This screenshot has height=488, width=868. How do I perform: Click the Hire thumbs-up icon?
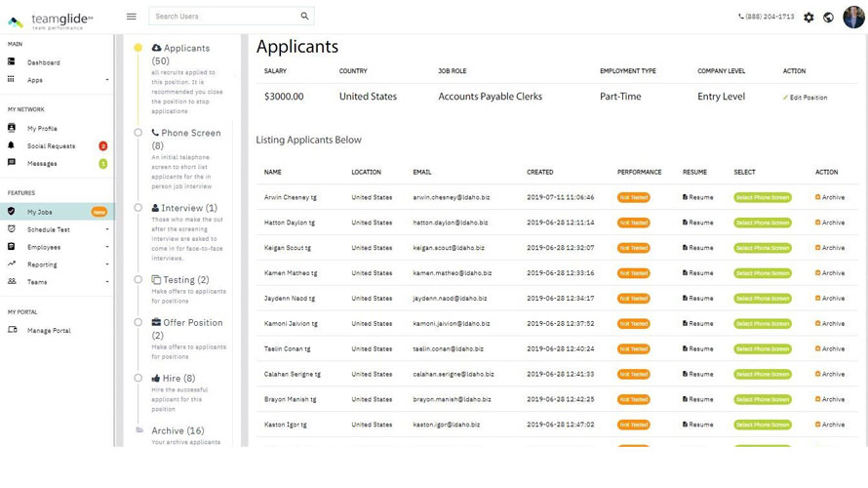point(156,379)
